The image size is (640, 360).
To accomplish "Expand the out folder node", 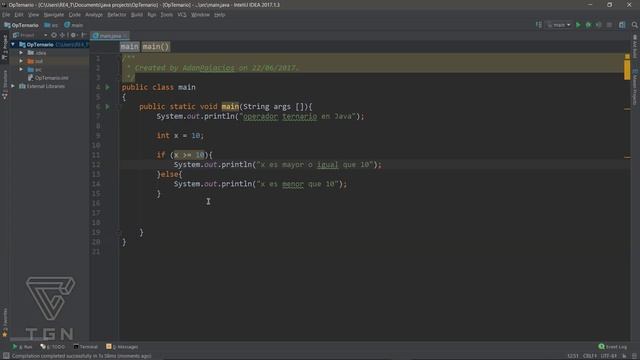I will tap(21, 61).
